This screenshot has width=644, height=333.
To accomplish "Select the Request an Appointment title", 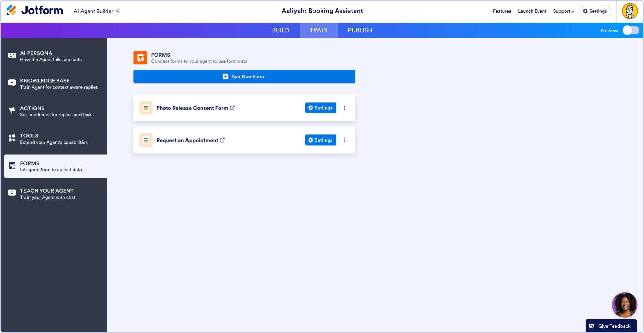I will pos(187,140).
